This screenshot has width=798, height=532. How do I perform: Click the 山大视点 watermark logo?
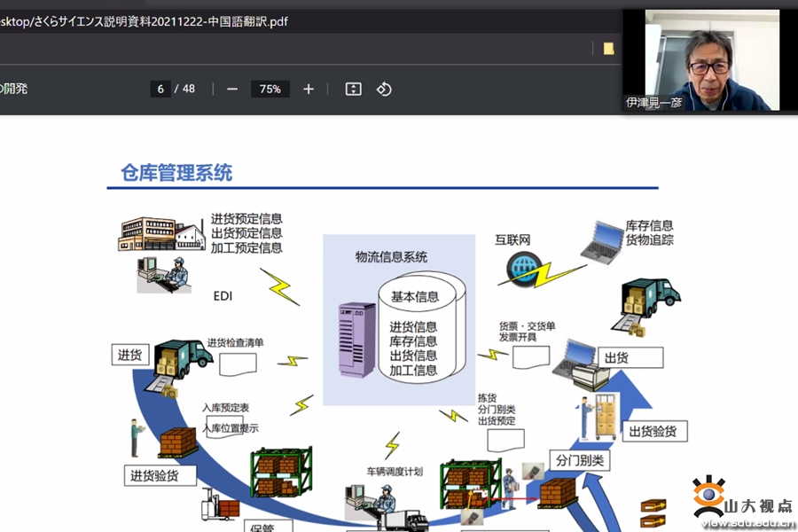point(743,503)
